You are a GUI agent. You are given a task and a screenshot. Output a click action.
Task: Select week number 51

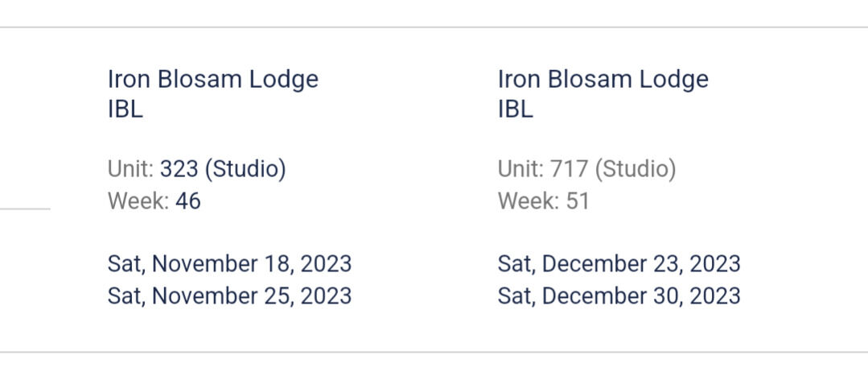point(578,200)
